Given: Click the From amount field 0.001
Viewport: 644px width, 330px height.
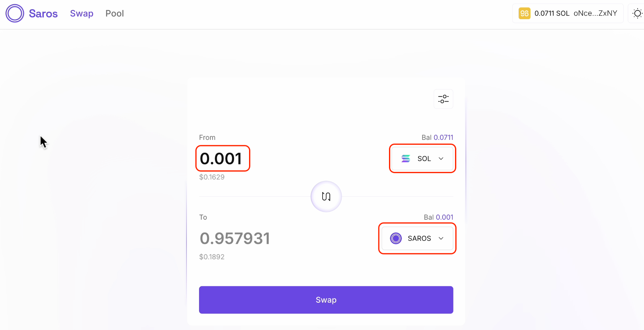Looking at the screenshot, I should [x=221, y=158].
